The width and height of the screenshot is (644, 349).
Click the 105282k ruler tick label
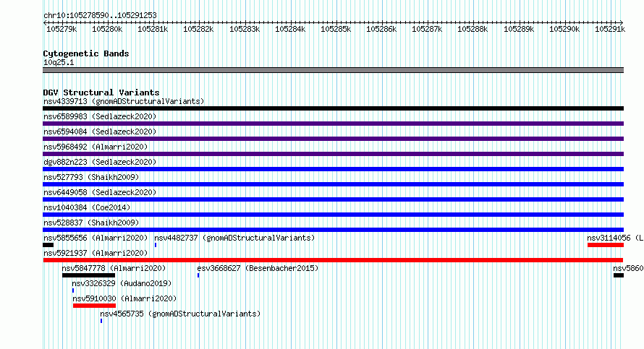coord(198,29)
